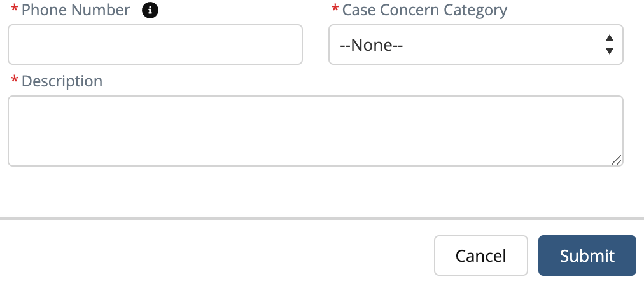Click inside the Description text area
Viewport: 644px width, 286px height.
coord(315,131)
